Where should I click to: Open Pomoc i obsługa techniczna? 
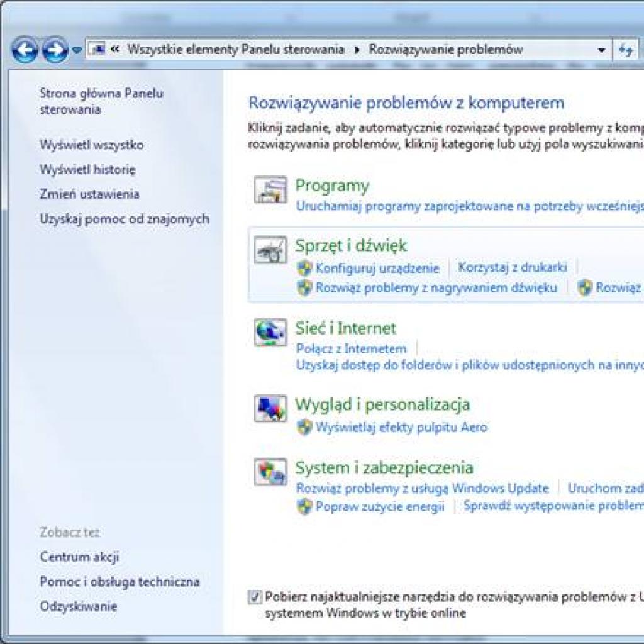pyautogui.click(x=119, y=582)
